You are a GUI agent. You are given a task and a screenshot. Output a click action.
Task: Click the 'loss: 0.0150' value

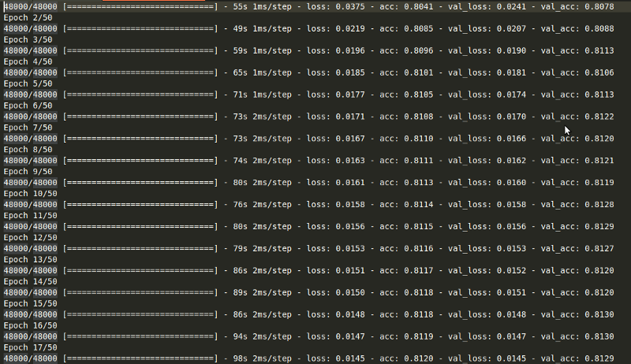(x=336, y=292)
